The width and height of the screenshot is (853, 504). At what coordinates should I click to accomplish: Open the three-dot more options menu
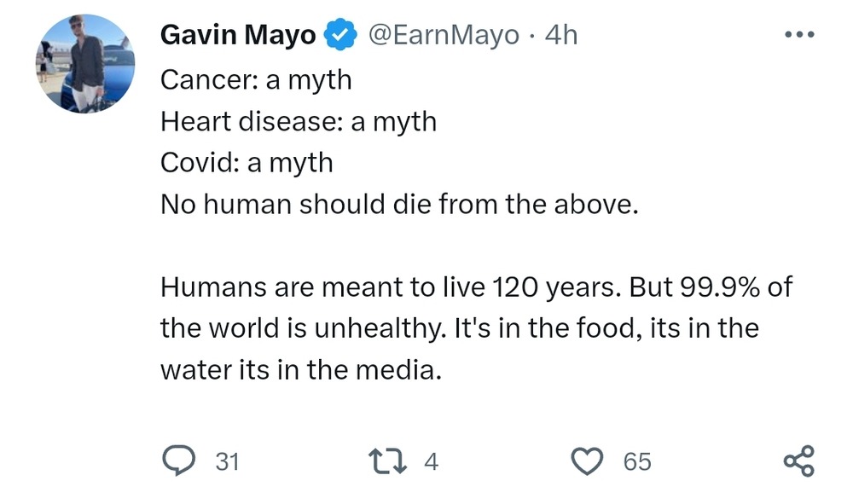pos(799,35)
